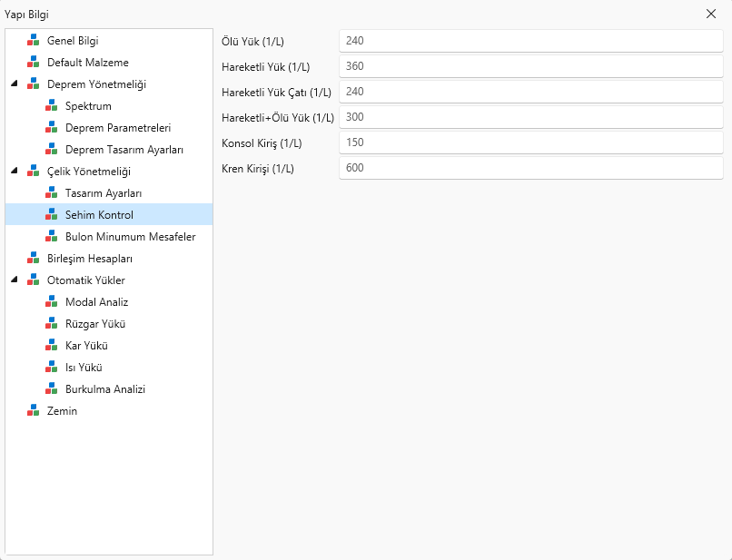Click the Default Malzeme cube icon

coord(33,62)
